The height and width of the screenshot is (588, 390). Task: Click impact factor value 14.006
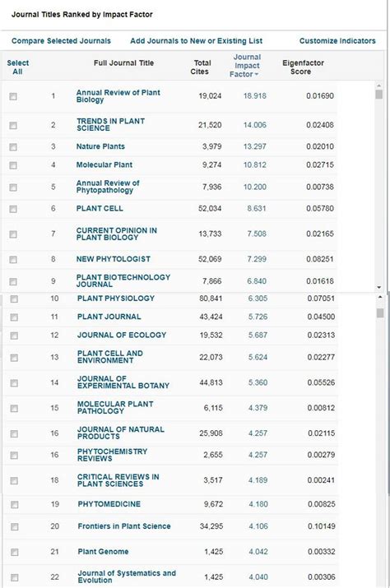tap(254, 125)
